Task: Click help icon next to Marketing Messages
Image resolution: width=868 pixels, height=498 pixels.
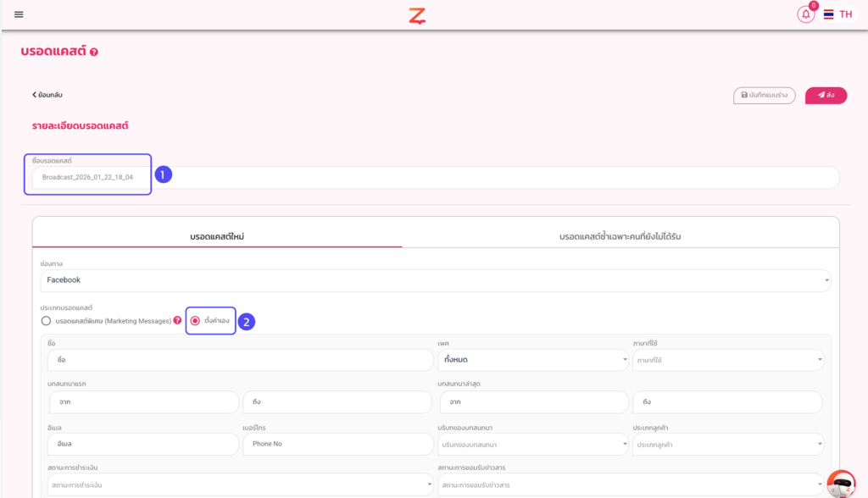Action: click(x=177, y=321)
